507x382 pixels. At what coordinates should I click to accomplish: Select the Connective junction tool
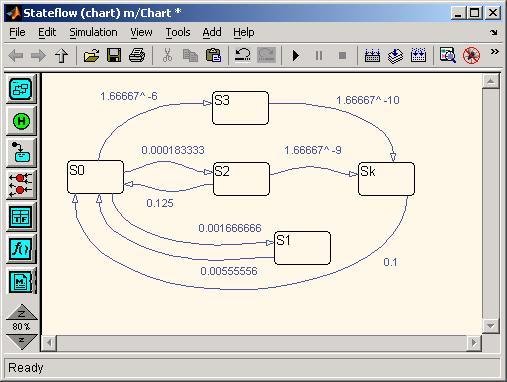click(x=21, y=185)
